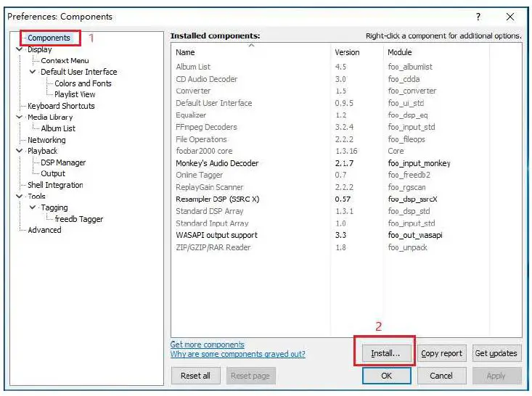
Task: Select freedb Tagger in the tree
Action: [78, 219]
